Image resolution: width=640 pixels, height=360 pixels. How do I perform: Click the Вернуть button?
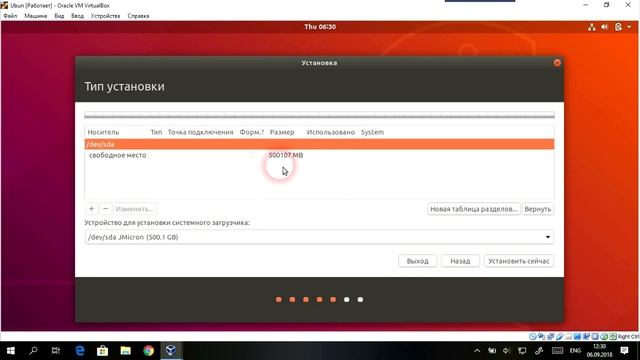point(538,209)
